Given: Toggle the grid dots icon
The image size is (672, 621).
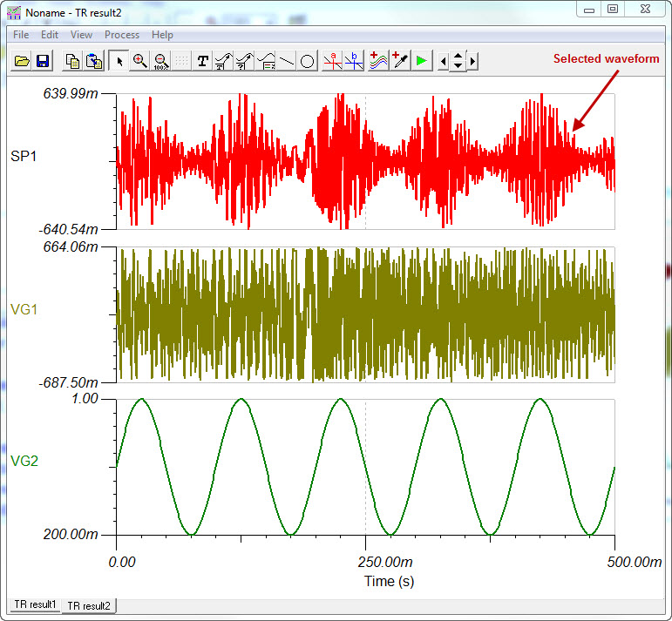Looking at the screenshot, I should coord(181,61).
